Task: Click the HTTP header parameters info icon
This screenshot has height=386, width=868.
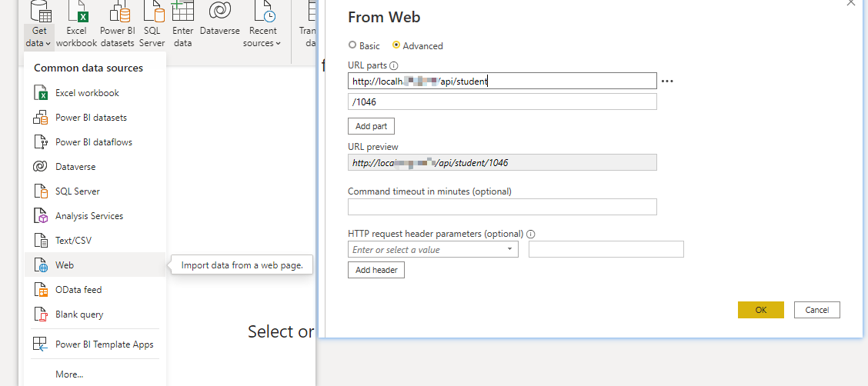Action: (x=530, y=234)
